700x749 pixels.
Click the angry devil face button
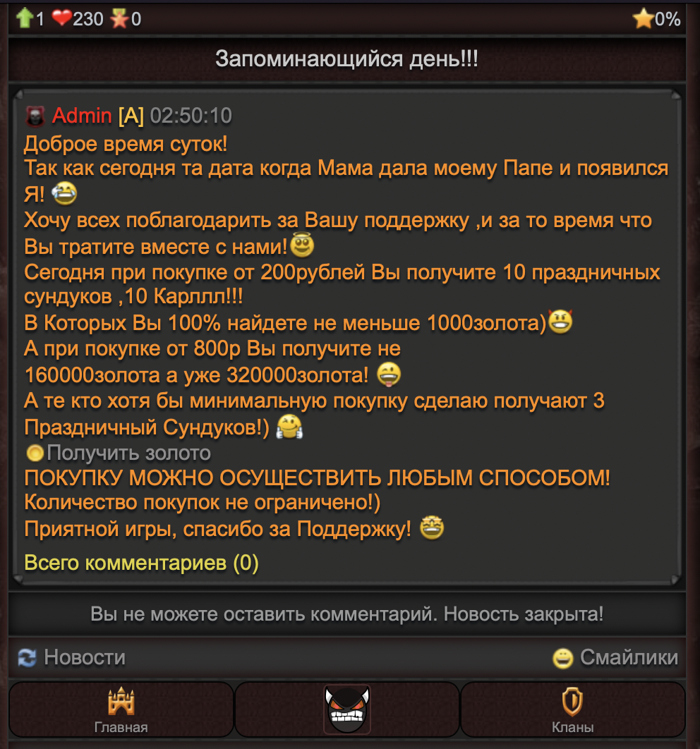tap(347, 710)
